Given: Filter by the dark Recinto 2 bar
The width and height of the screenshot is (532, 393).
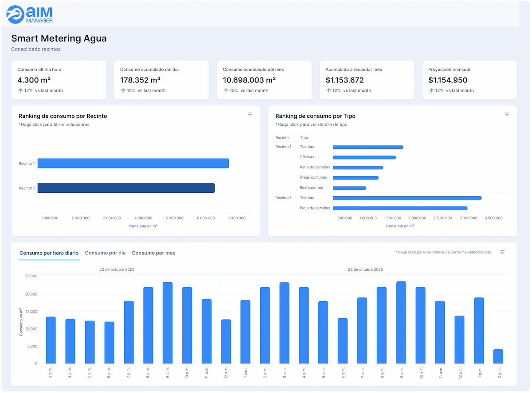Looking at the screenshot, I should tap(126, 188).
